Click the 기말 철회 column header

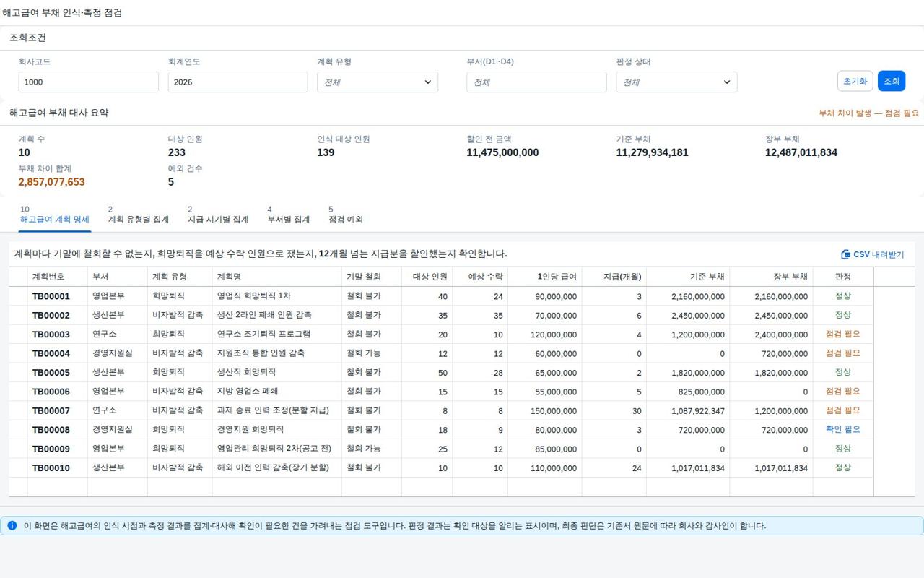coord(372,277)
